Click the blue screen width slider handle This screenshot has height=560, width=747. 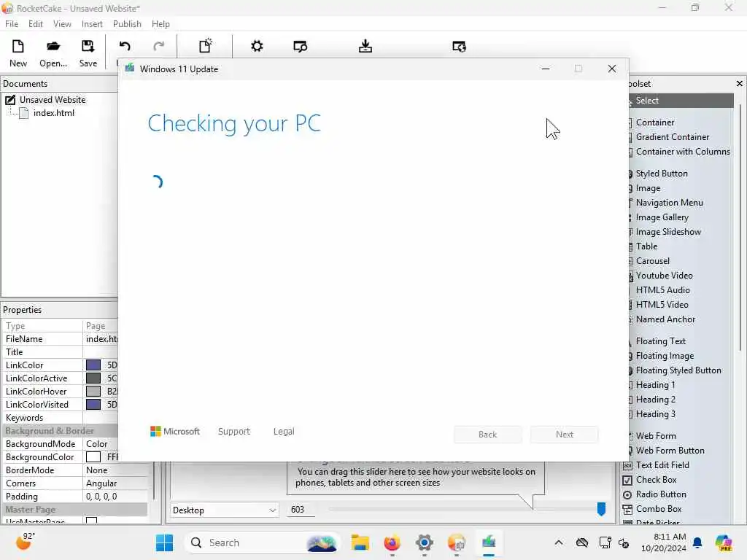[x=601, y=508]
